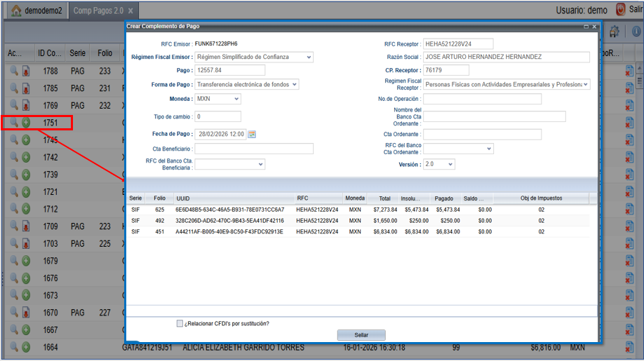This screenshot has width=644, height=361.
Task: Expand the Versión dropdown set to 2.0
Action: [x=450, y=164]
